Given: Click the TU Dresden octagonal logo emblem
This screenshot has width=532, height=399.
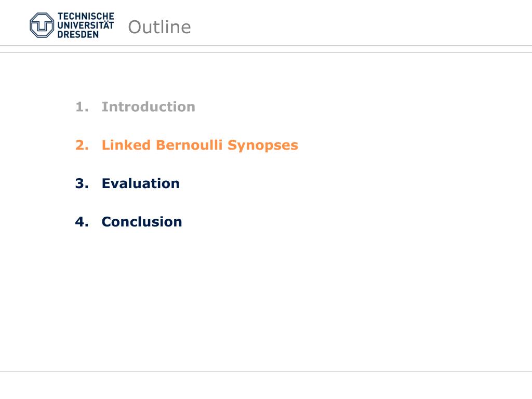Looking at the screenshot, I should 42,25.
